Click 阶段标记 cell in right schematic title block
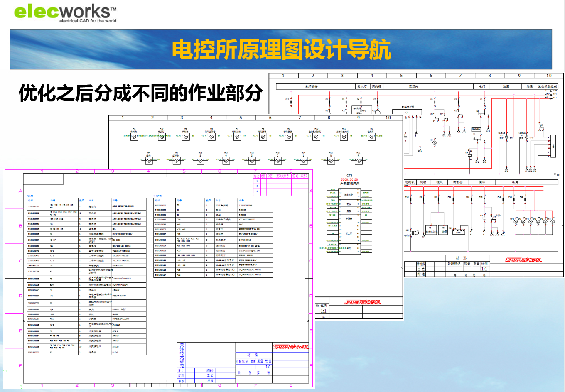The width and height of the screenshot is (565, 392). [454, 264]
